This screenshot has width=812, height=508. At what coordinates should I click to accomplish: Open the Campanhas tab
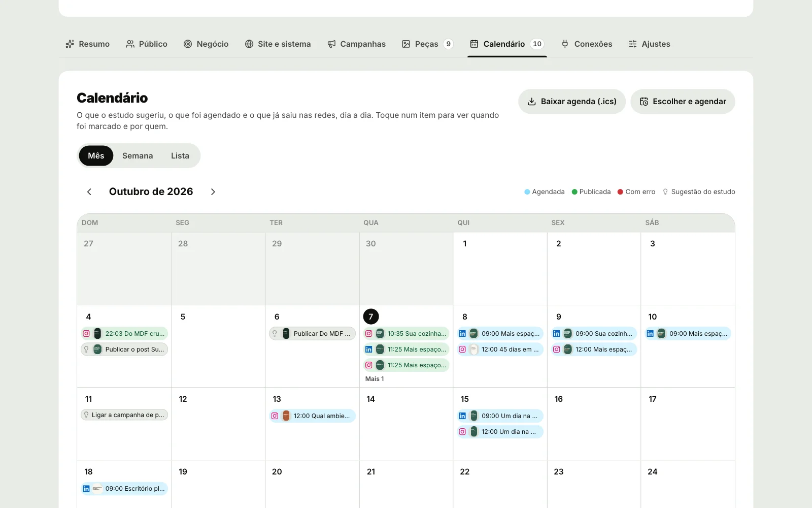click(356, 44)
